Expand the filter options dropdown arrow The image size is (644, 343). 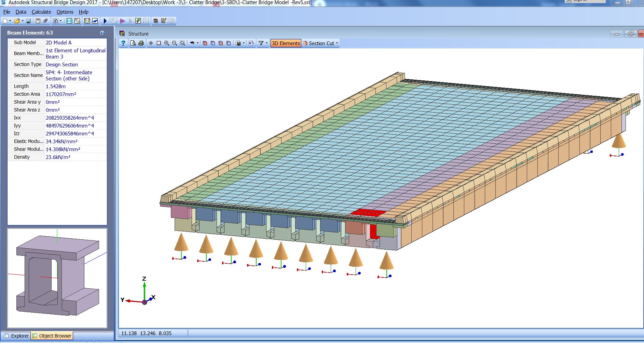tap(266, 43)
